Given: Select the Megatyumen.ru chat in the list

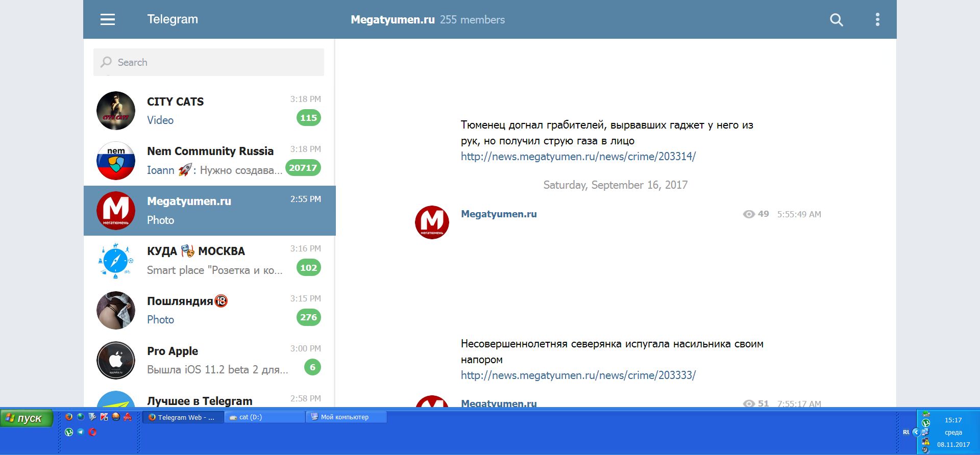Looking at the screenshot, I should click(x=209, y=211).
